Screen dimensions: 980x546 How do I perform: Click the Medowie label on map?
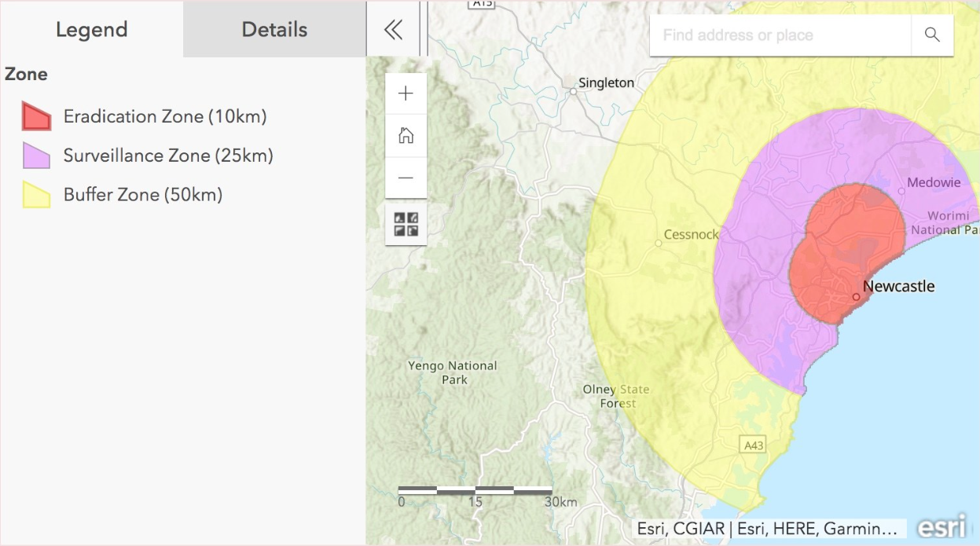934,182
